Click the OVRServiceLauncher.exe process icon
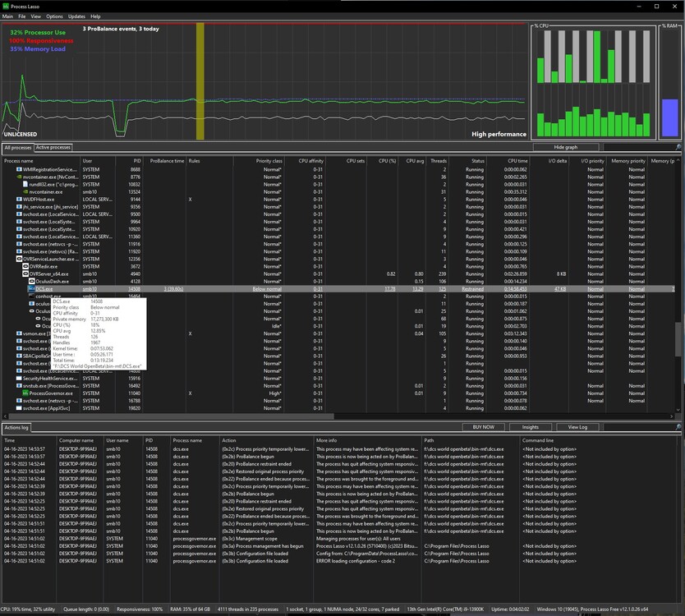This screenshot has height=616, width=685. (x=19, y=259)
